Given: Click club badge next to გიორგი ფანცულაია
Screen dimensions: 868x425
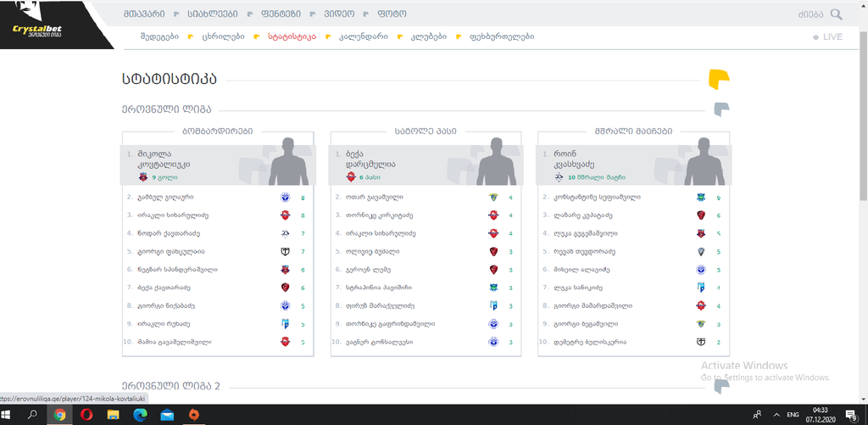Looking at the screenshot, I should click(286, 251).
